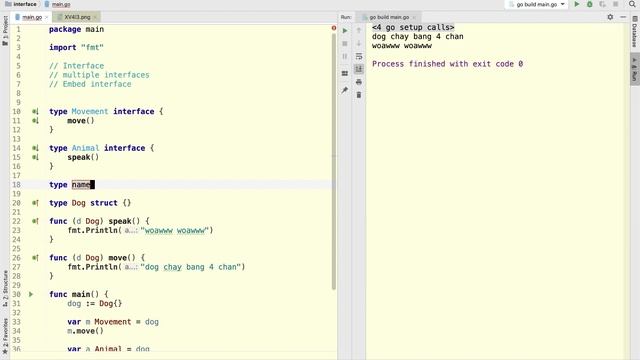This screenshot has height=360, width=640.
Task: Pin the Run tab with pin icon
Action: click(x=345, y=90)
